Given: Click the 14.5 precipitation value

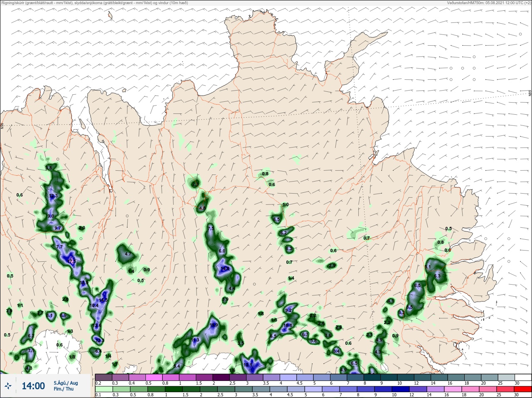Looking at the screenshot, I should coord(103,300).
